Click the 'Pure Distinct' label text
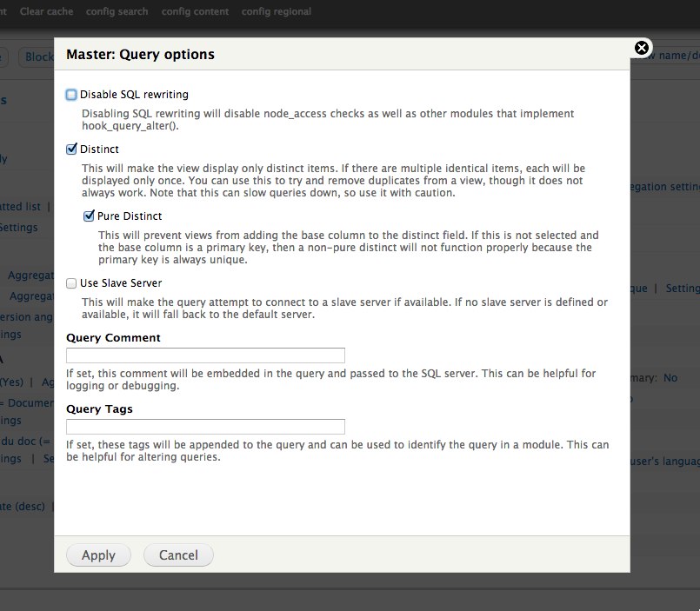The image size is (700, 611). [x=130, y=216]
